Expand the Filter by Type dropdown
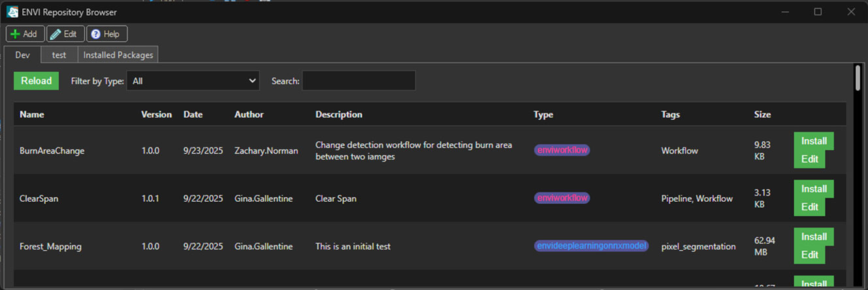 click(193, 81)
